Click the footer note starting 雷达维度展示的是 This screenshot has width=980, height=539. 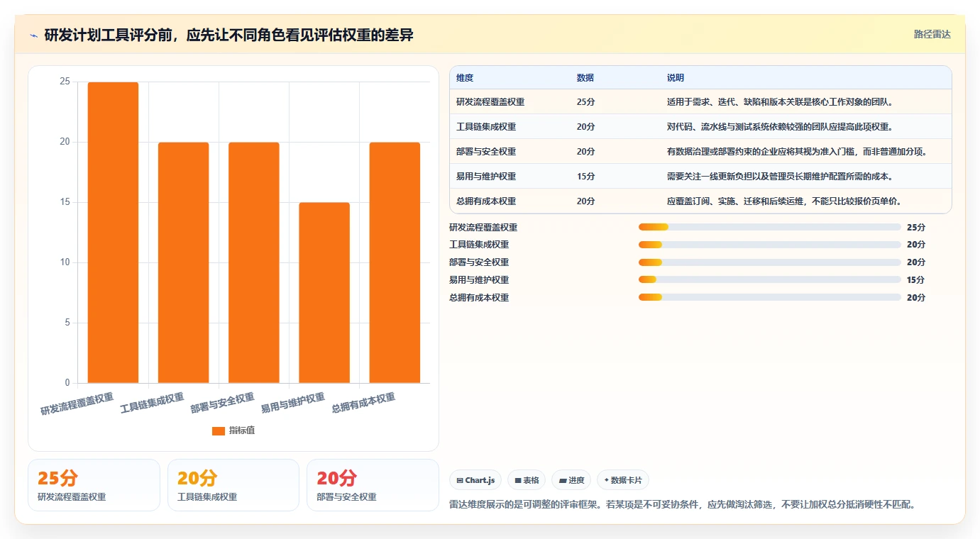coord(683,505)
